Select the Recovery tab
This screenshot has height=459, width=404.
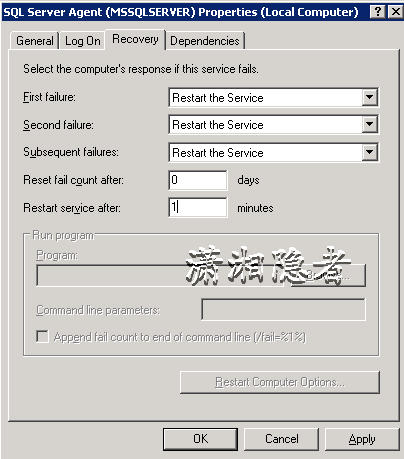[x=135, y=39]
